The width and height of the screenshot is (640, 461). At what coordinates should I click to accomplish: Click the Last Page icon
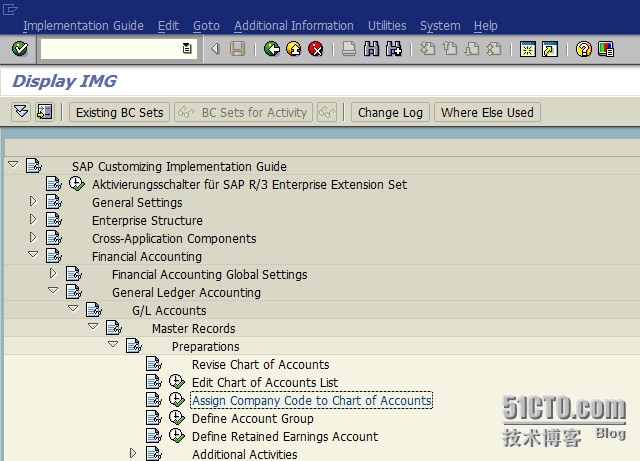click(x=494, y=49)
